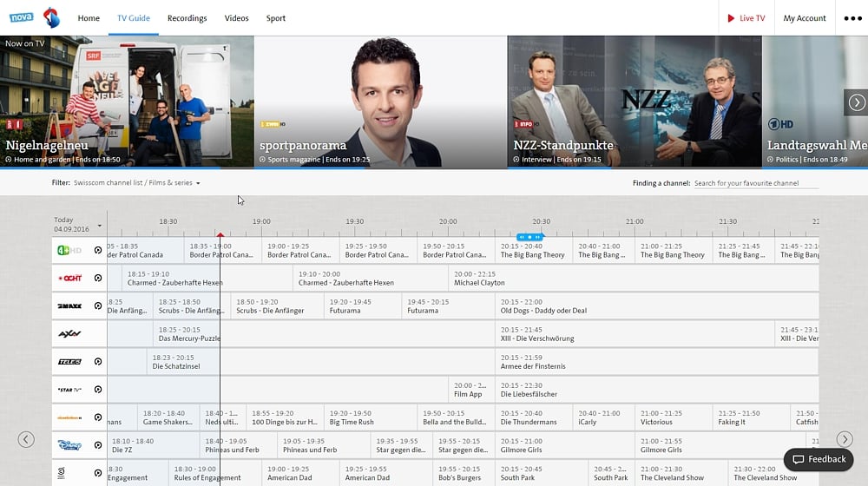Select the Star TV channel logo
The width and height of the screenshot is (868, 486).
tap(69, 390)
